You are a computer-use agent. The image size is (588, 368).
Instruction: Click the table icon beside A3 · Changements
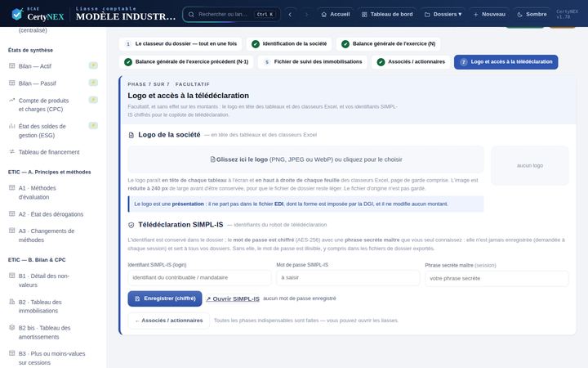pyautogui.click(x=12, y=231)
